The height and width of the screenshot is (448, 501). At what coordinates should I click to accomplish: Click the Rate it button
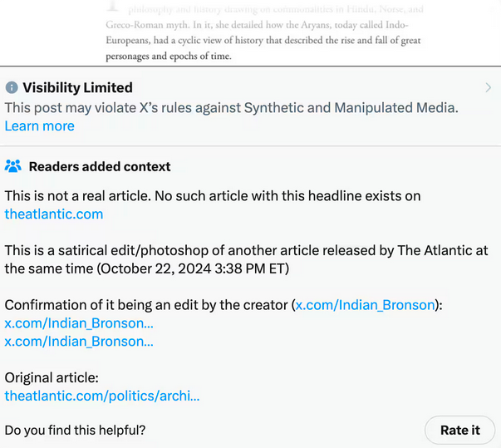[459, 430]
